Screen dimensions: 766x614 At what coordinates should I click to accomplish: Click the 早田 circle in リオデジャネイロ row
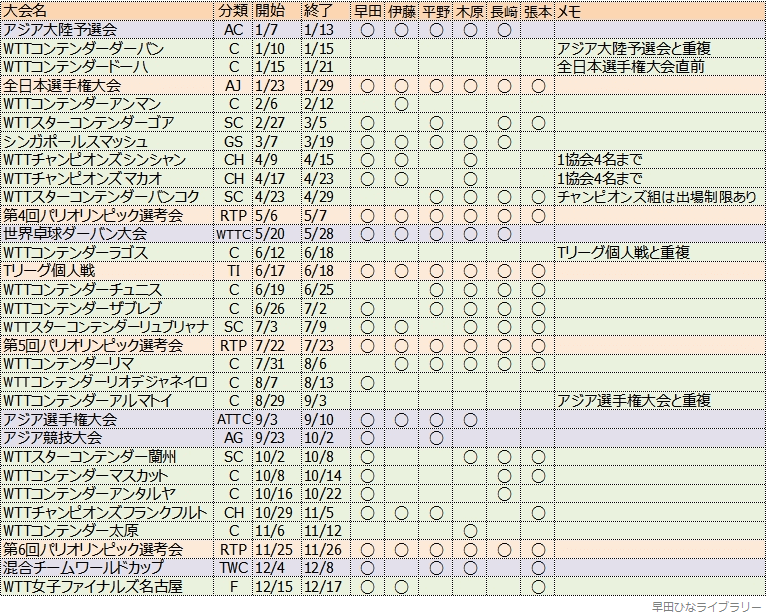click(367, 382)
